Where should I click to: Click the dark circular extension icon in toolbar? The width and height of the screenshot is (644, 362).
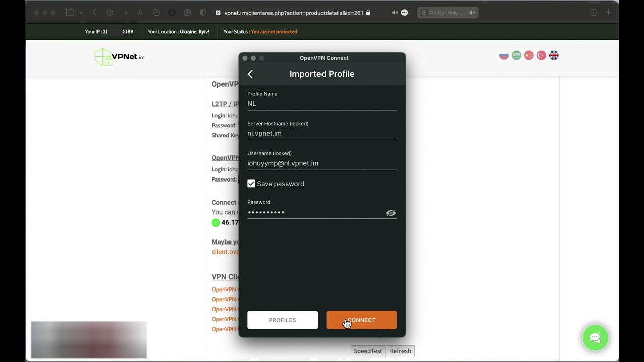pos(172,13)
